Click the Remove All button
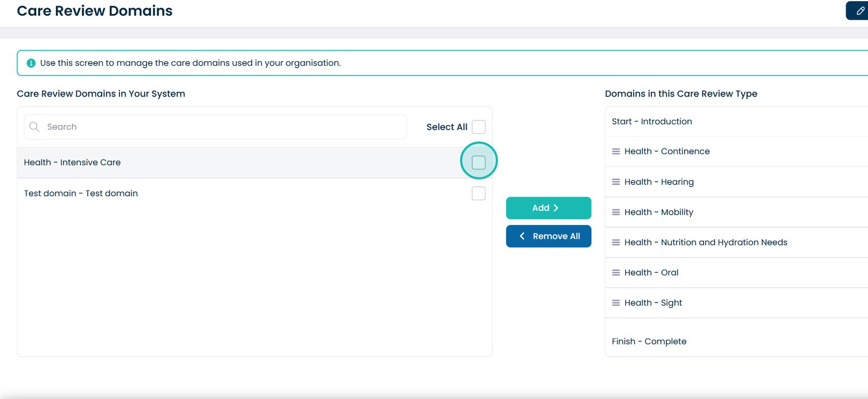The width and height of the screenshot is (868, 399). tap(548, 236)
